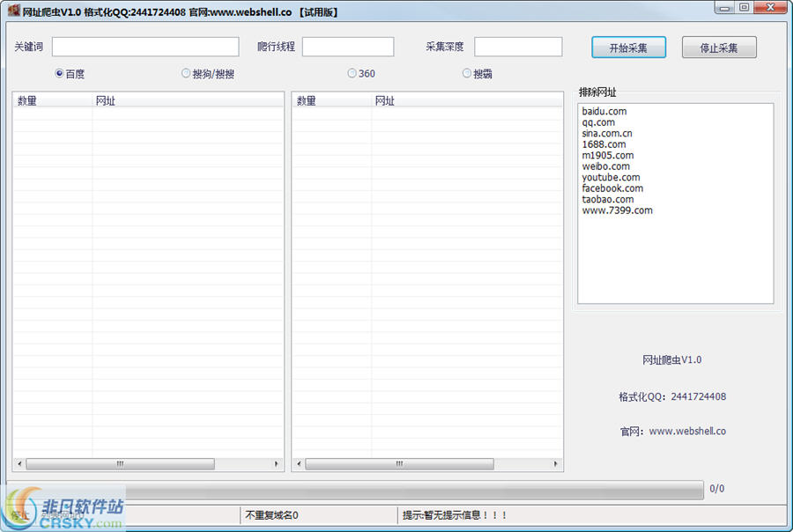The height and width of the screenshot is (532, 793).
Task: Click www.7399.com in excluded URL list
Action: (617, 211)
